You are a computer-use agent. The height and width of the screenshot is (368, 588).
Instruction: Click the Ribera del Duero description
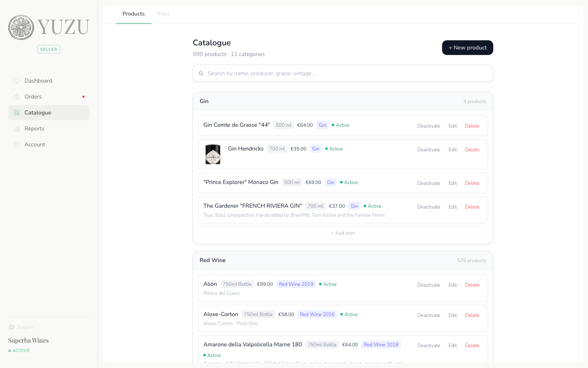(x=221, y=293)
